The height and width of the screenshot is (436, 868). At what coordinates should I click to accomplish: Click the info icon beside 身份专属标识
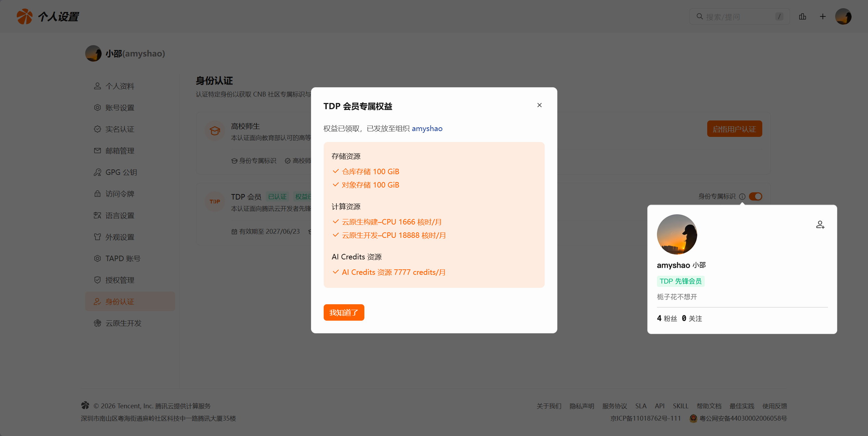[x=742, y=196]
